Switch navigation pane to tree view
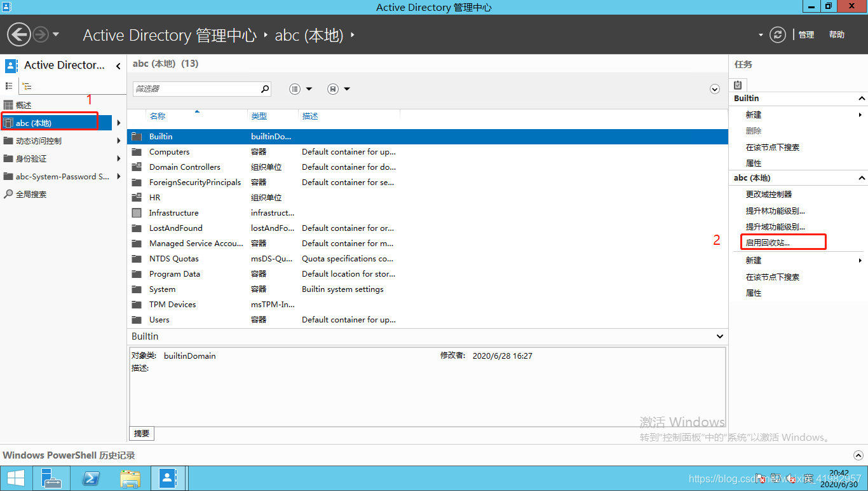Screen dimensions: 868x491 pyautogui.click(x=27, y=86)
